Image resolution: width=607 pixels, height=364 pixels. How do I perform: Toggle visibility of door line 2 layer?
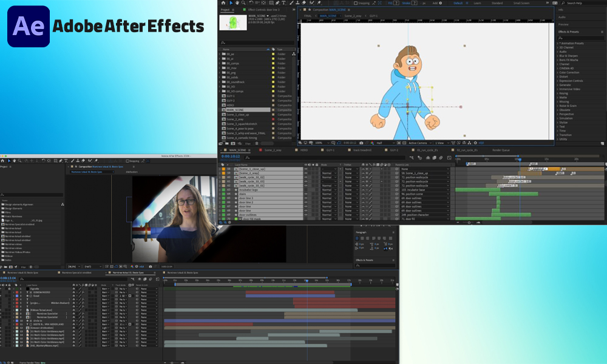tap(306, 202)
